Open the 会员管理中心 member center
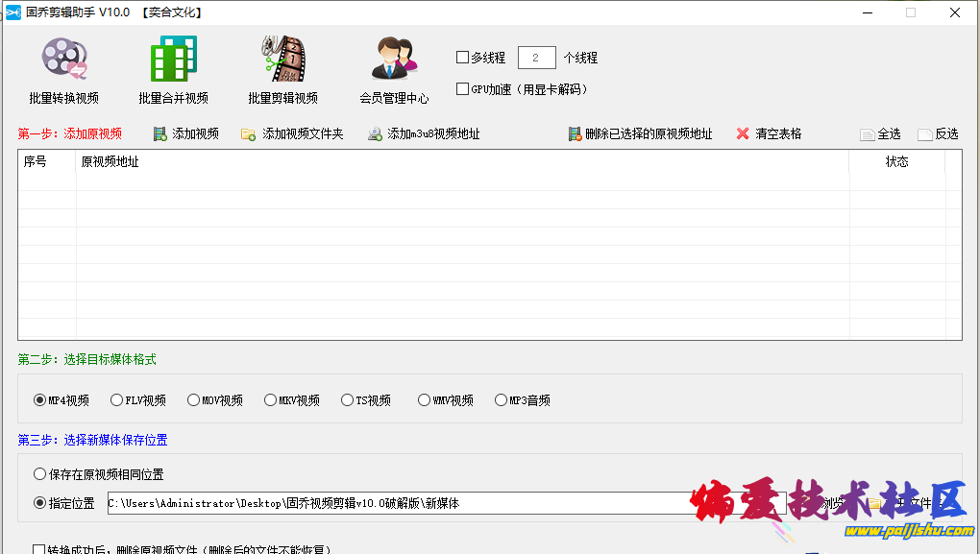Image resolution: width=980 pixels, height=554 pixels. (394, 67)
